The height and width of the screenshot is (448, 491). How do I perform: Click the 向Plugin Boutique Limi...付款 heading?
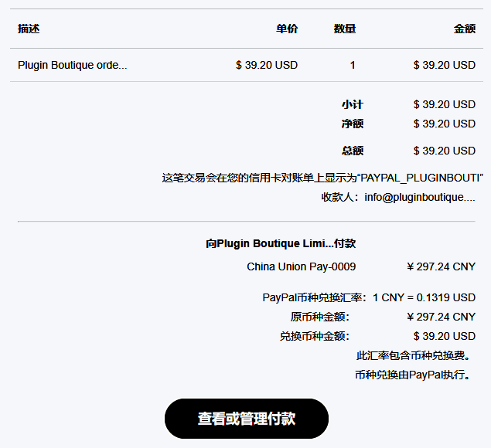tap(281, 243)
